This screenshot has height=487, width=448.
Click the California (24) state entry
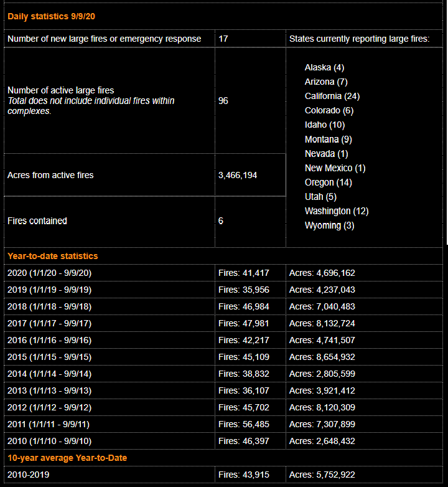point(332,96)
